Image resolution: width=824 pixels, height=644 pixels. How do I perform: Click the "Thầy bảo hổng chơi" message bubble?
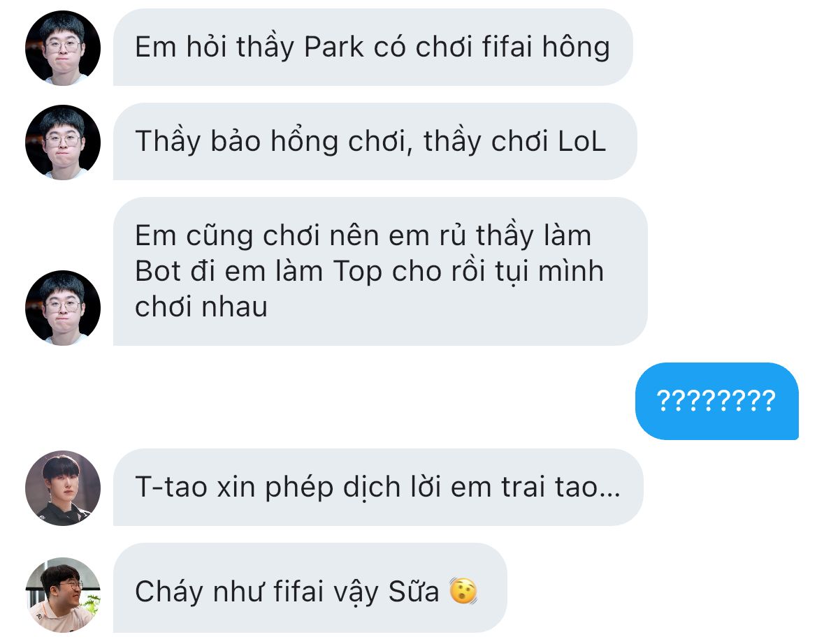pos(375,142)
